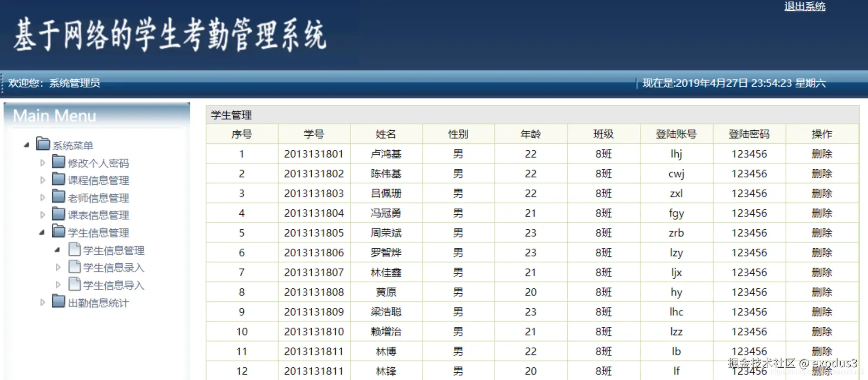Click the 学生信息录入 document icon
The height and width of the screenshot is (380, 868).
pyautogui.click(x=74, y=266)
